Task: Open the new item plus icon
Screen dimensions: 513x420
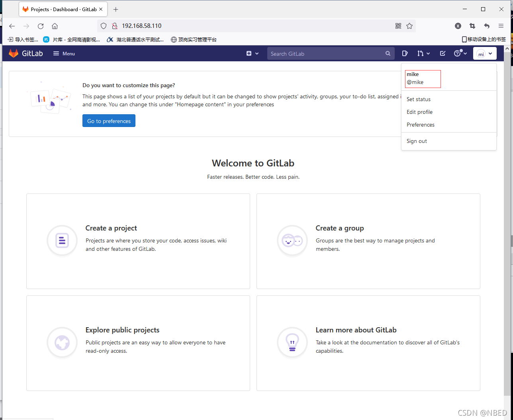Action: pos(249,53)
